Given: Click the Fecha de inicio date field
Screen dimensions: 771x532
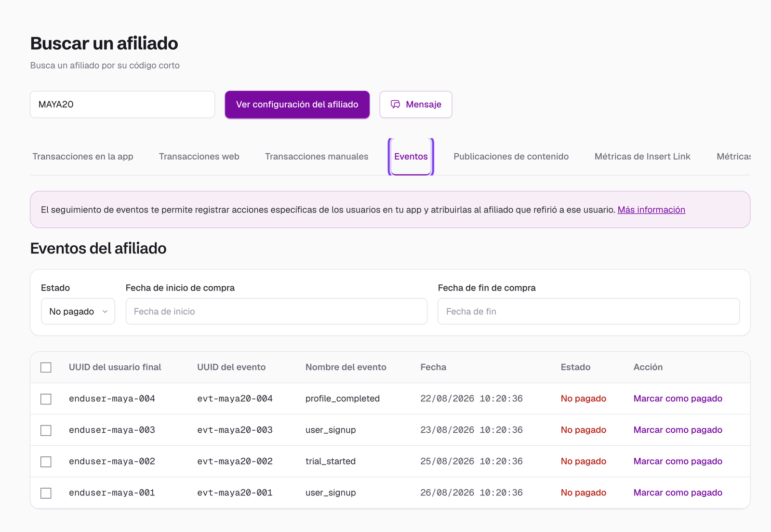Looking at the screenshot, I should point(277,311).
